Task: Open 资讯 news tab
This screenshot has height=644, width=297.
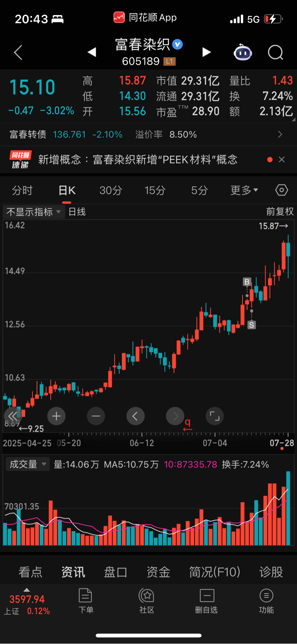Action: pos(73,572)
